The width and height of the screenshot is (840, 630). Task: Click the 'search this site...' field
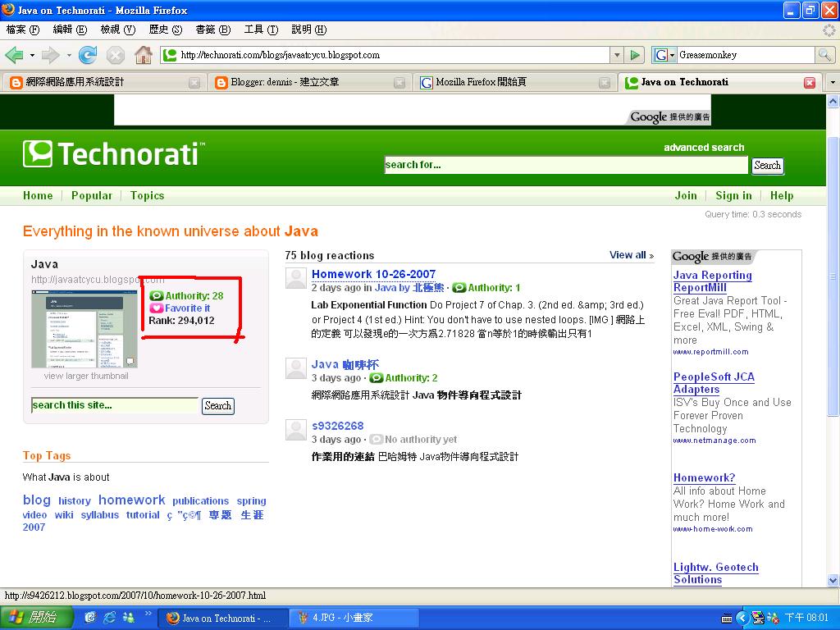coord(115,405)
